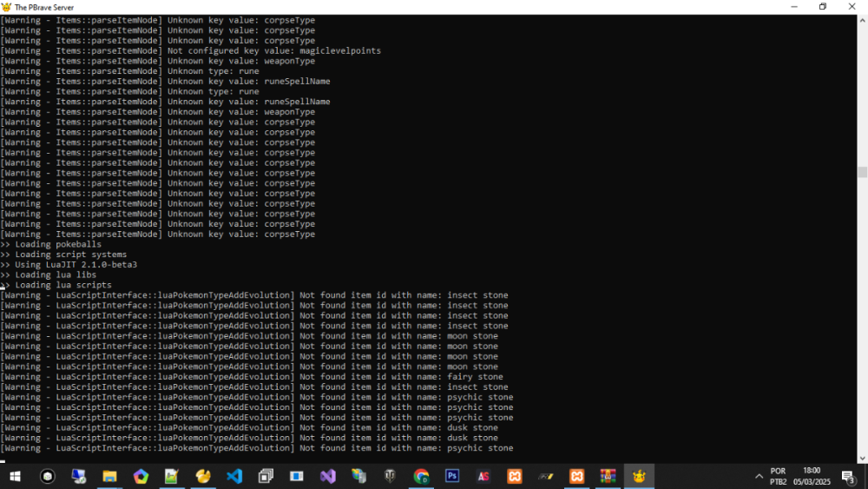Click the PBrave Server Pikachu taskbar icon
The height and width of the screenshot is (489, 868).
[639, 476]
